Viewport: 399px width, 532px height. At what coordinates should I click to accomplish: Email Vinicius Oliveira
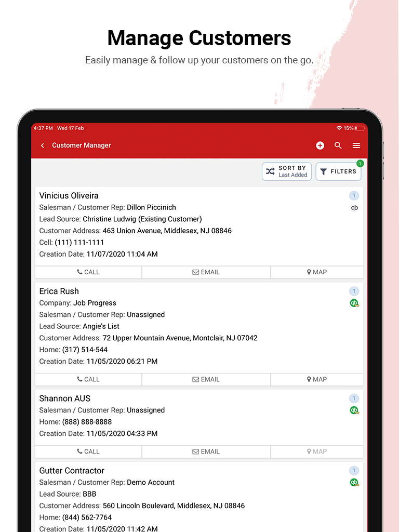206,272
